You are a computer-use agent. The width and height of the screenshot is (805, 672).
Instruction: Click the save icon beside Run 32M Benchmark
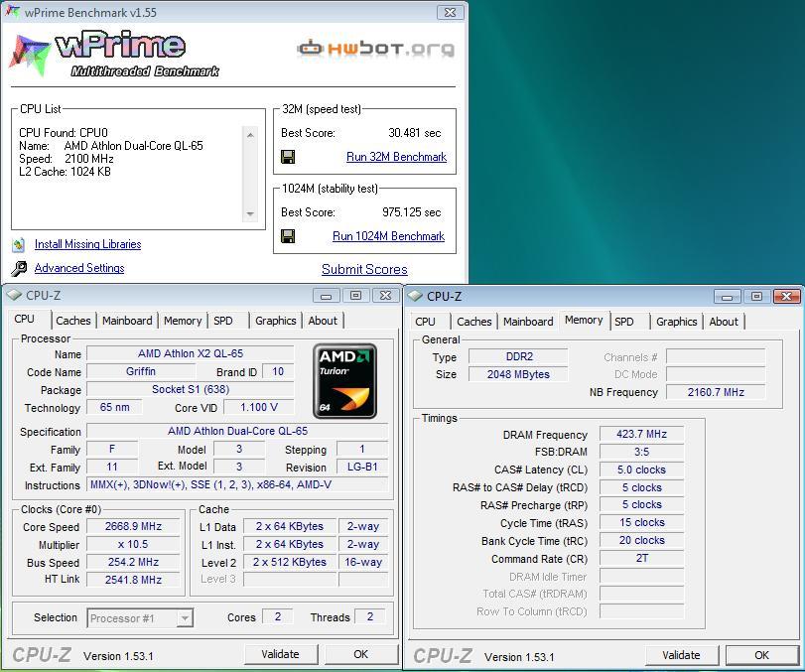(288, 157)
